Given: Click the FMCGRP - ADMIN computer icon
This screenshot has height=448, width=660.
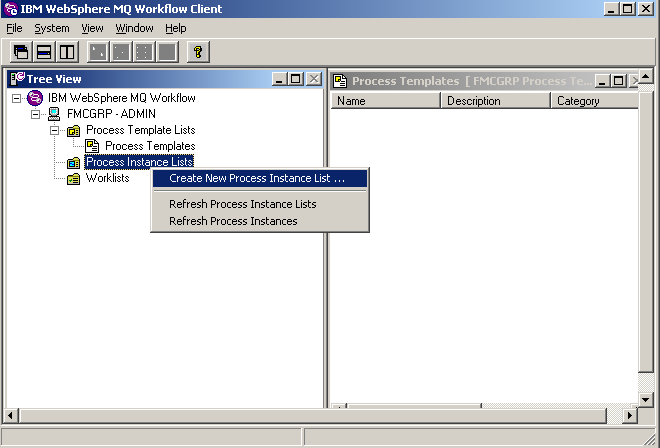Looking at the screenshot, I should tap(54, 114).
